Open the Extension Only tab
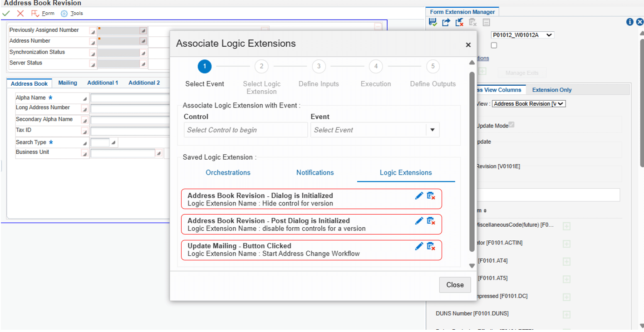 [x=551, y=90]
